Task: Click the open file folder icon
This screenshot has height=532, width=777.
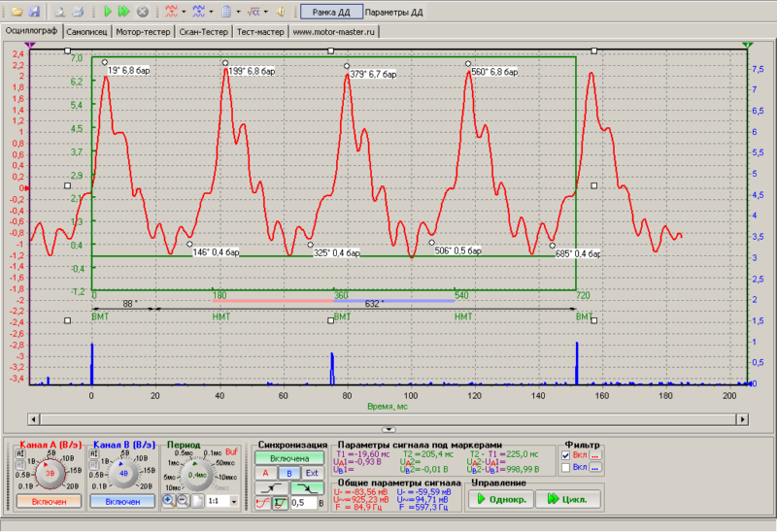Action: point(17,13)
